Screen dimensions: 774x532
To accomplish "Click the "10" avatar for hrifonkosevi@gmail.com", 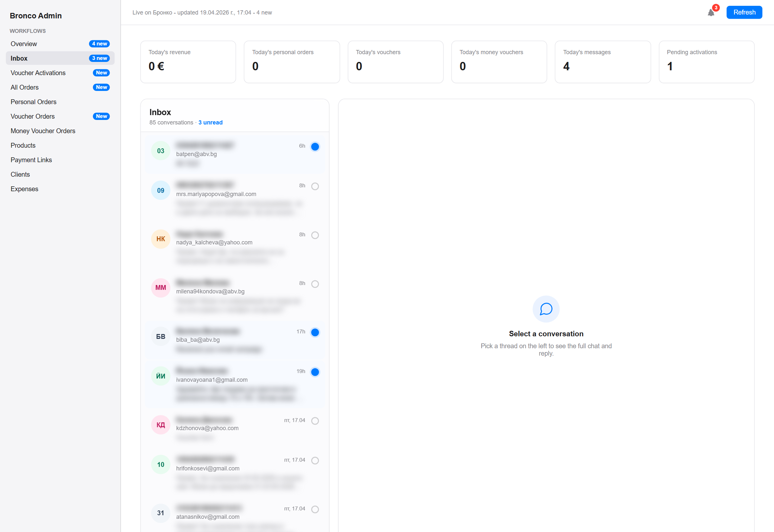I will tap(160, 464).
